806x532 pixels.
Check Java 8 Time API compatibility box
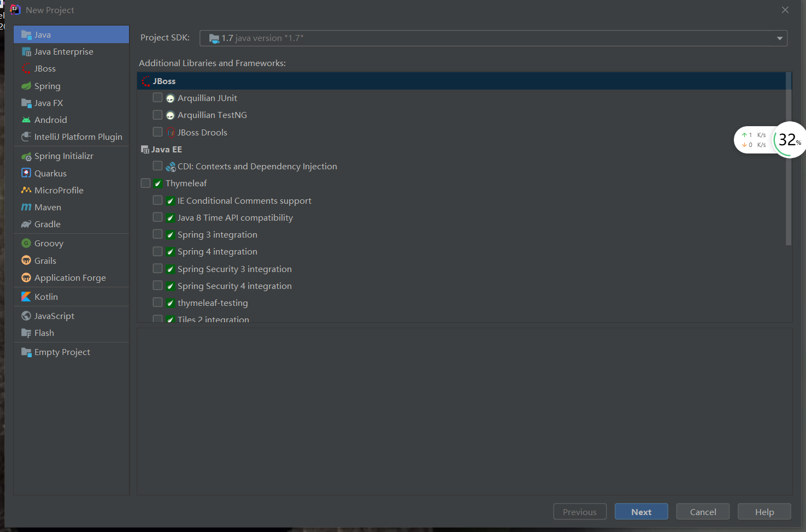coord(157,217)
